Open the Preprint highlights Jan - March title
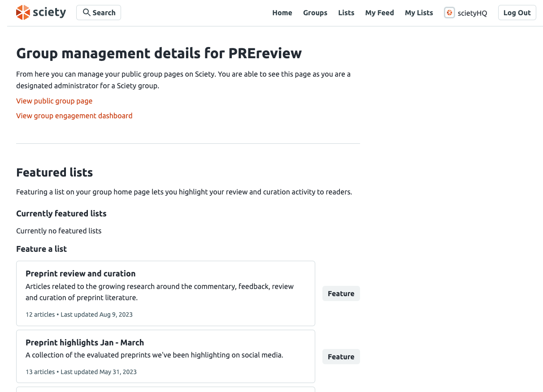The height and width of the screenshot is (392, 543). [85, 342]
